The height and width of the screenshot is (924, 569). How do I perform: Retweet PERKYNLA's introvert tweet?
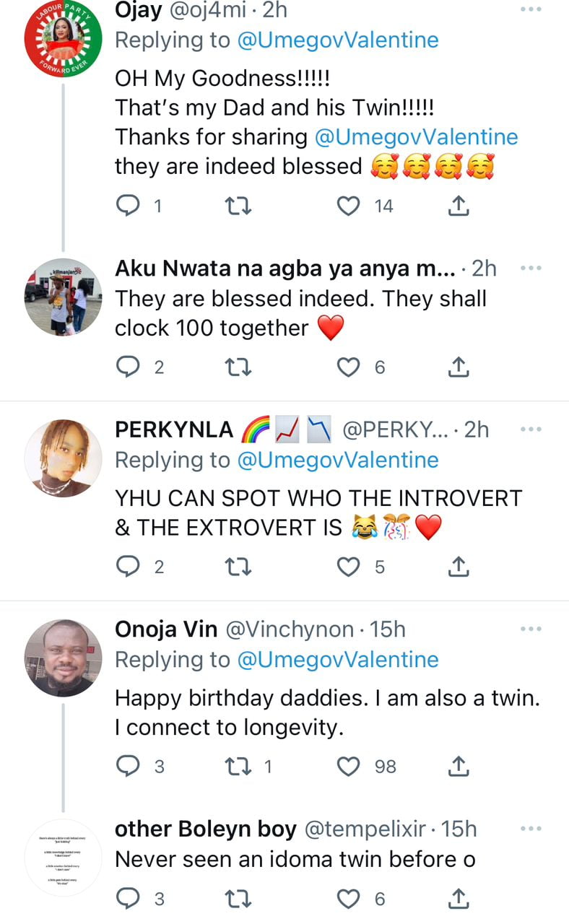coord(237,567)
